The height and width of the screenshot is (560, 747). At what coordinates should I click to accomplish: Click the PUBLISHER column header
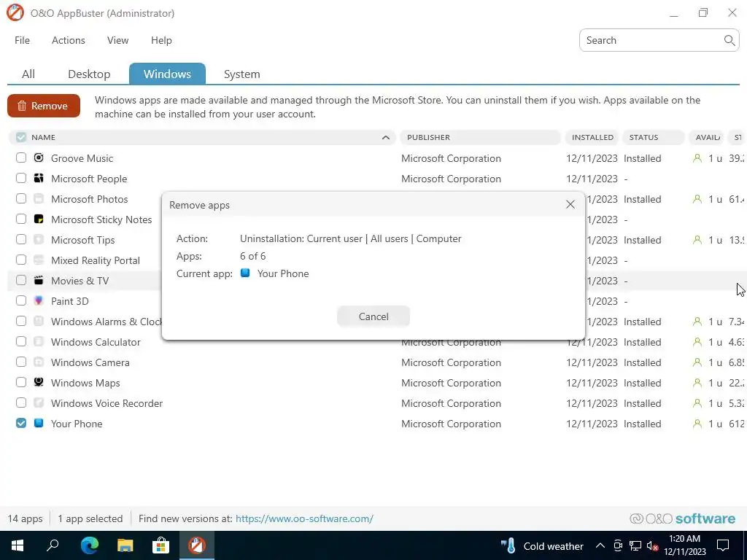tap(480, 137)
